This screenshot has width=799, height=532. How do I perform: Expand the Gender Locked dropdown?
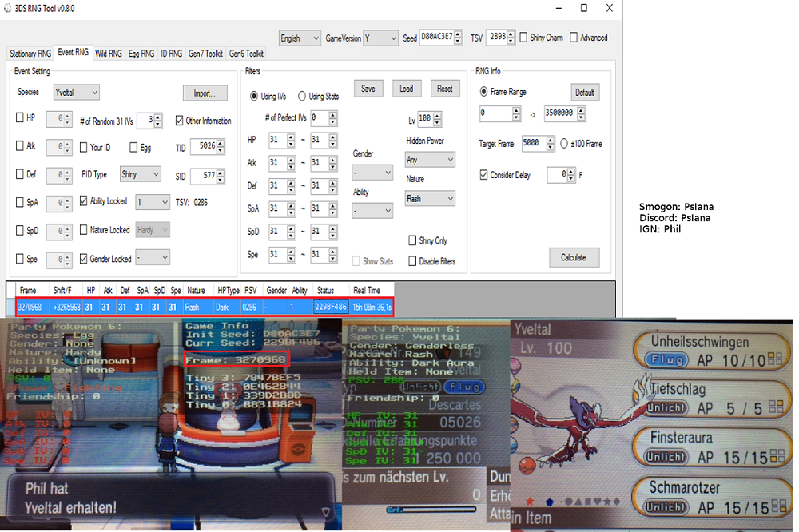tap(152, 258)
